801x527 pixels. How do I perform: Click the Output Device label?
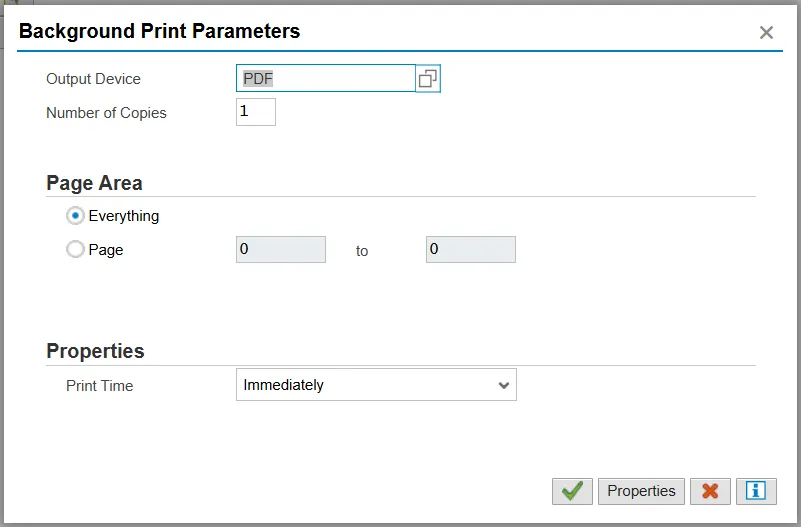point(93,79)
